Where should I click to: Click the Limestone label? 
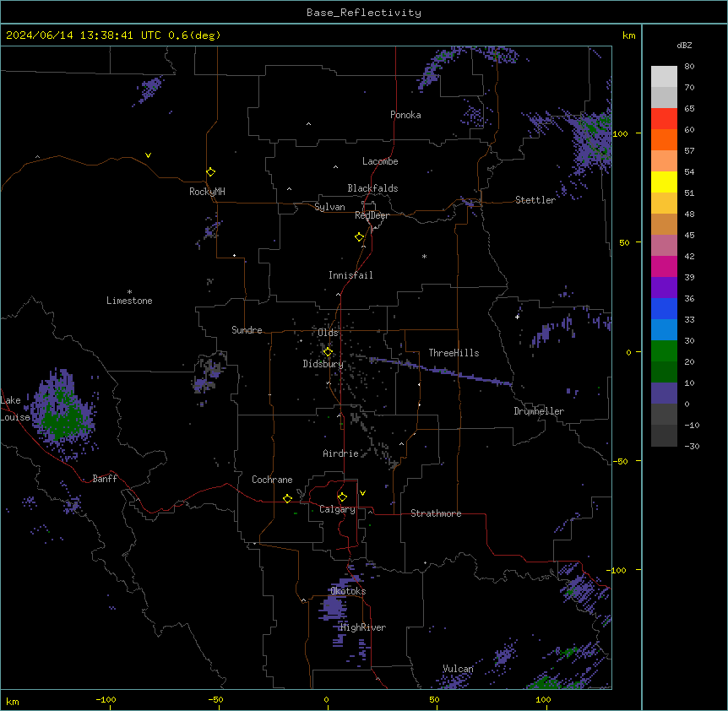coord(129,301)
